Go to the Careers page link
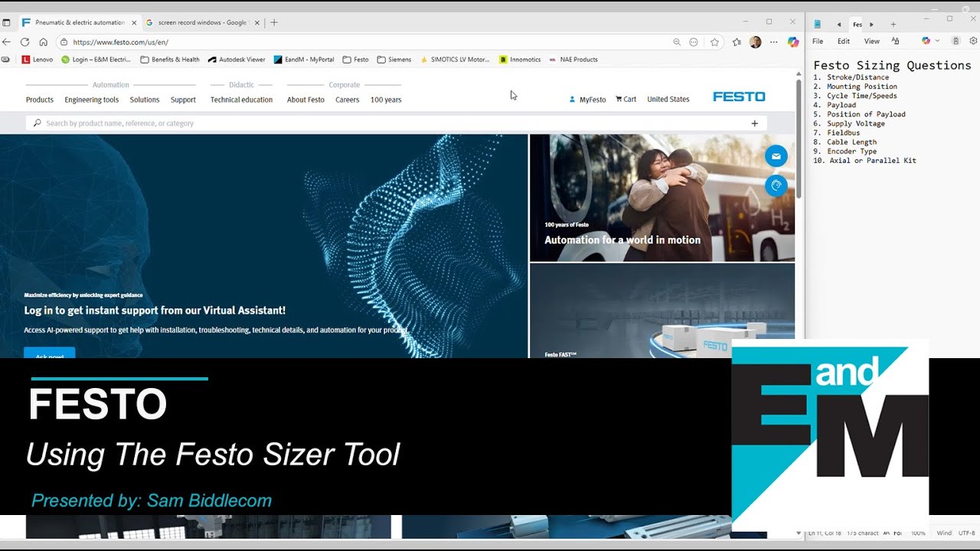The width and height of the screenshot is (980, 551). (x=348, y=99)
